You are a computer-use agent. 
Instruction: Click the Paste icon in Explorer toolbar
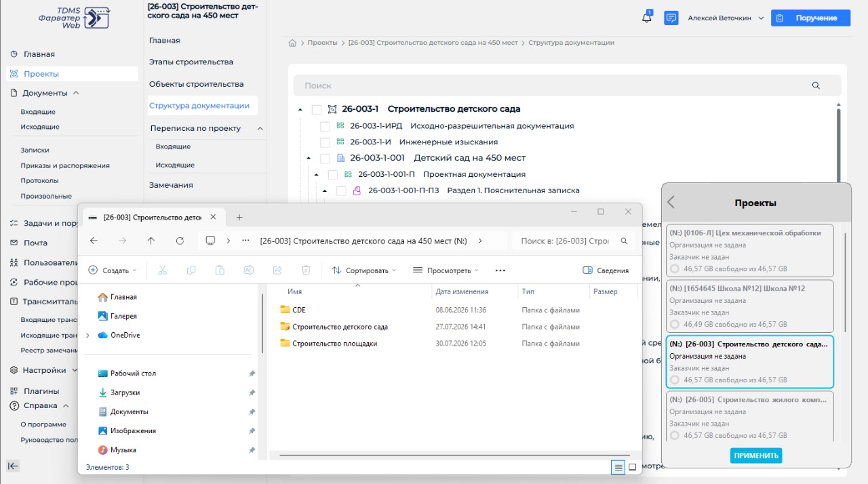click(x=220, y=270)
